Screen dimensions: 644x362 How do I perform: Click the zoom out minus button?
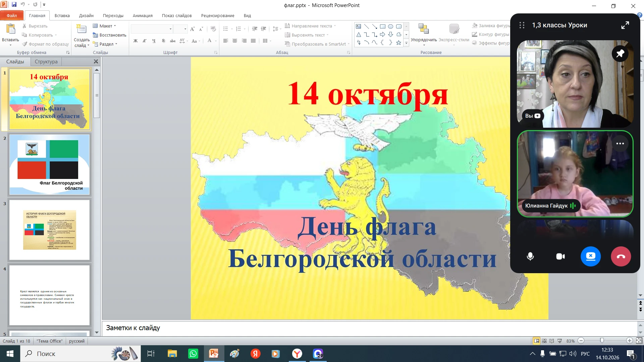coord(581,341)
